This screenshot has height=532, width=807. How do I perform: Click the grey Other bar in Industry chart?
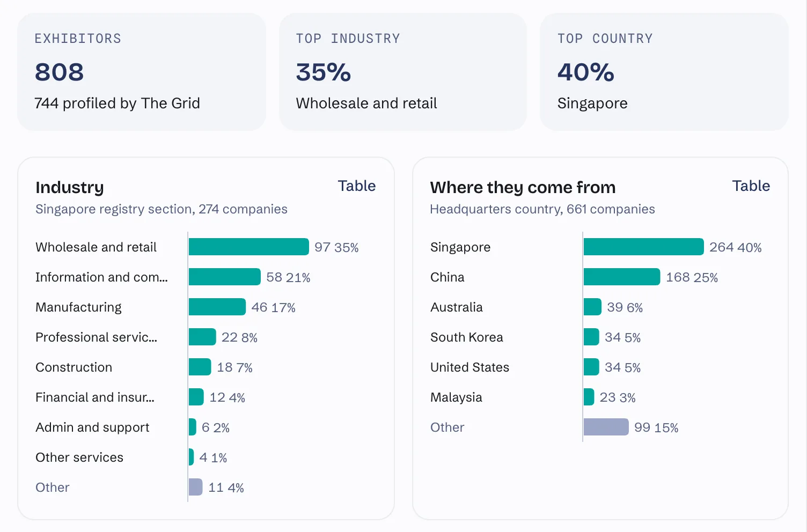tap(196, 487)
